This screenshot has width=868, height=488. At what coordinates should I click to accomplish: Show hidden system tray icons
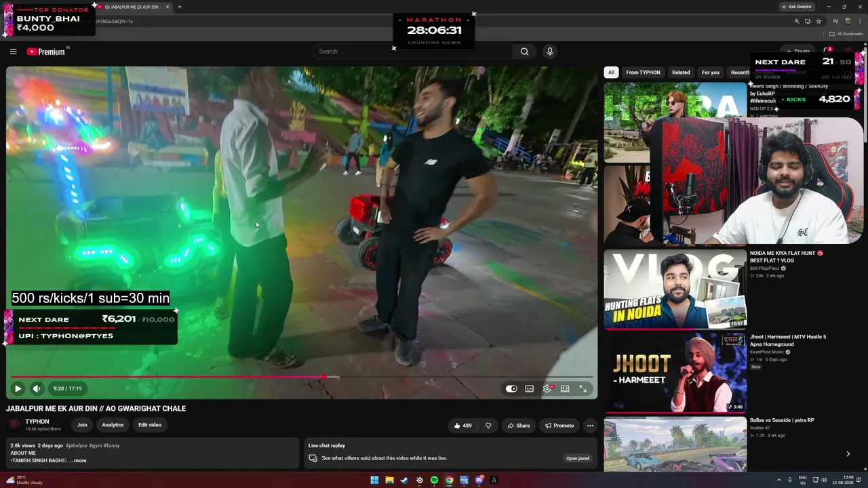pos(778,481)
